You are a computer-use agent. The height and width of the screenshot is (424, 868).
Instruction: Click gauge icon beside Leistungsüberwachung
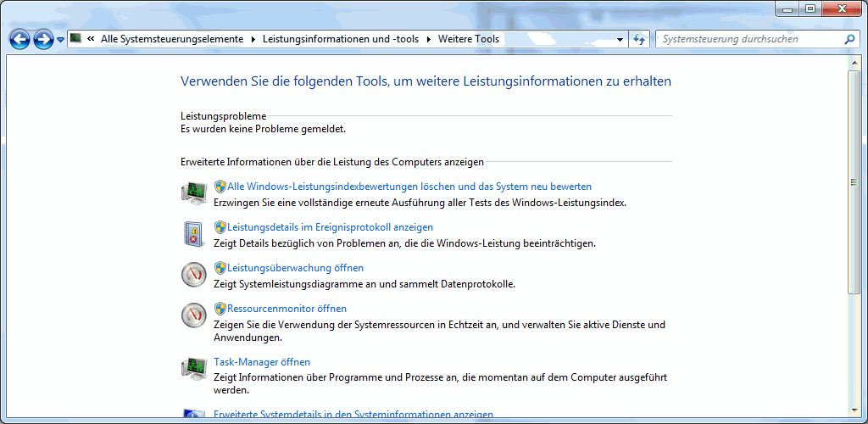194,274
